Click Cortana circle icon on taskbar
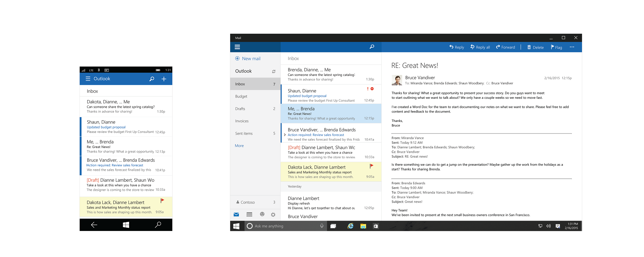Image resolution: width=644 pixels, height=257 pixels. pos(250,226)
